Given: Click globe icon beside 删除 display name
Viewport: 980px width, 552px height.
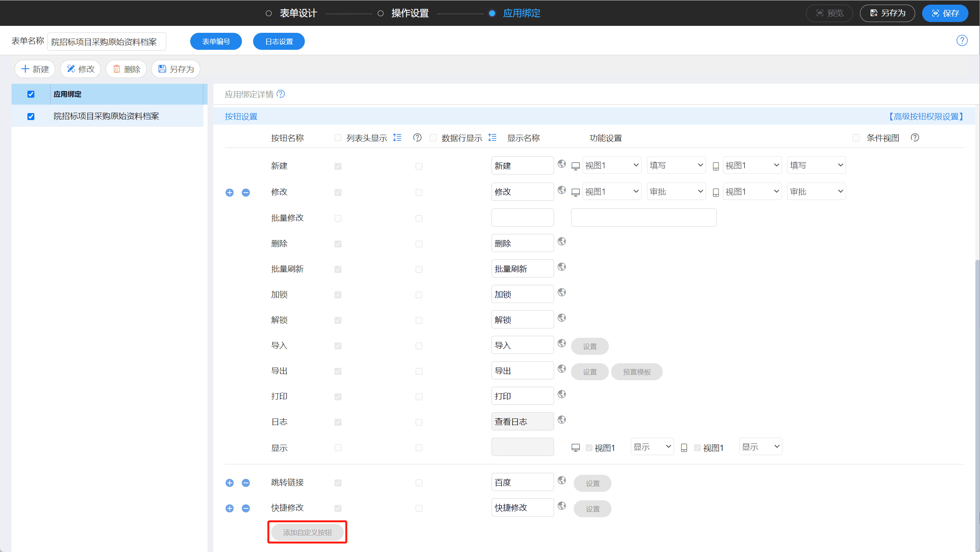Looking at the screenshot, I should point(562,241).
